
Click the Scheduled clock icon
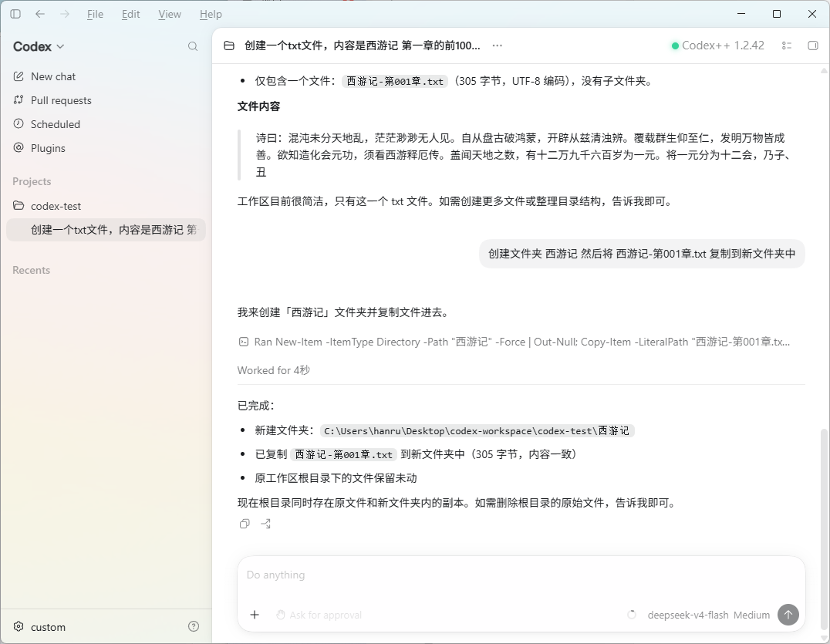19,124
